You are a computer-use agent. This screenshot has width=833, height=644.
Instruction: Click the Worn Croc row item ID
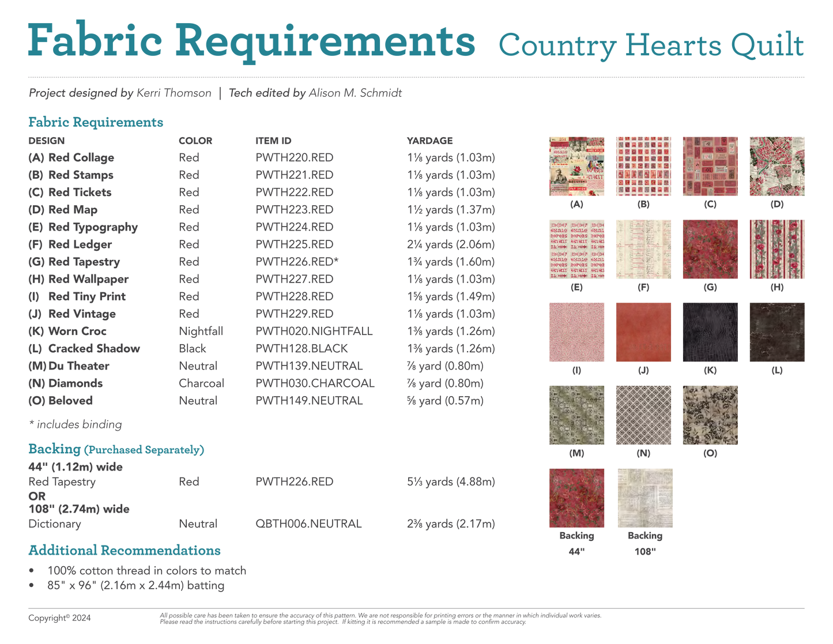point(314,332)
